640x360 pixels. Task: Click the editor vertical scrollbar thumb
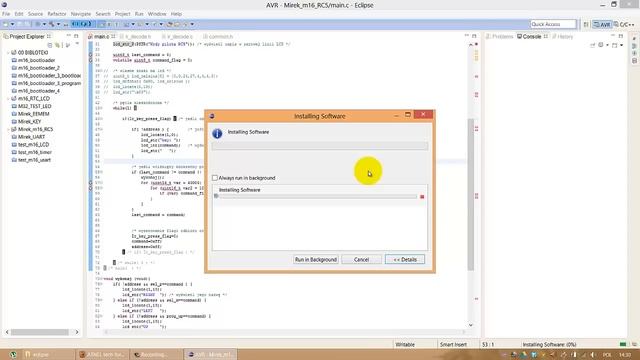[x=471, y=194]
